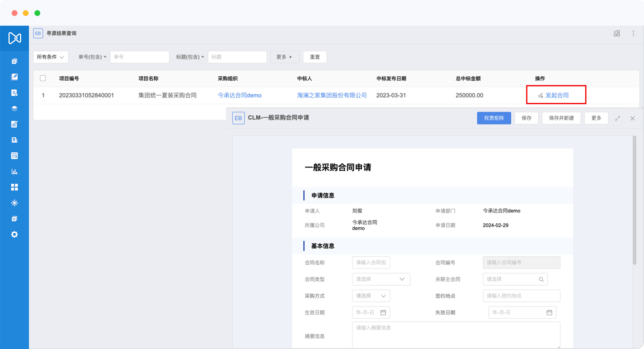Open calendar icon for 失效日期 field

pos(549,312)
